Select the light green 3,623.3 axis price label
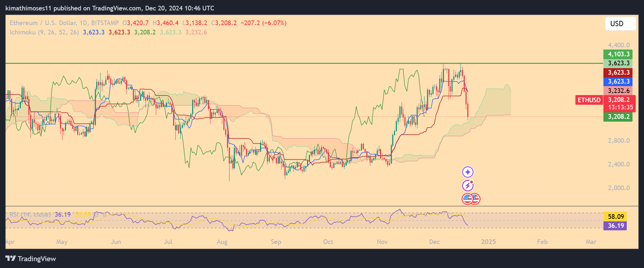644x268 pixels. click(x=618, y=63)
